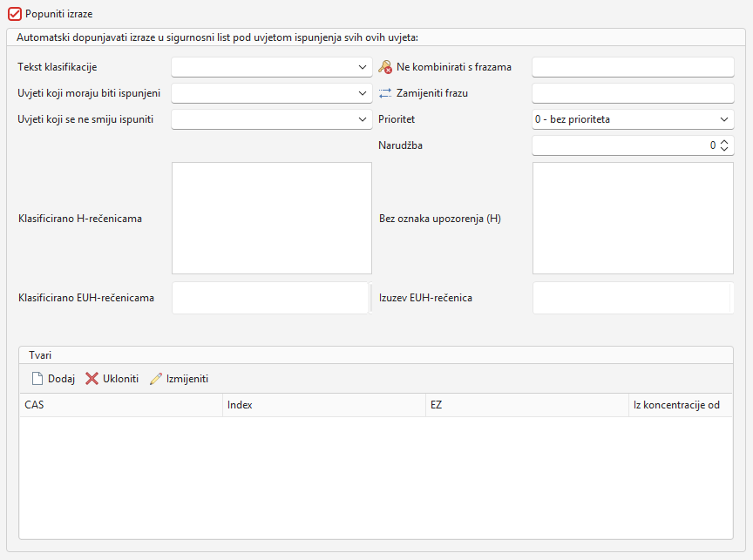This screenshot has height=560, width=753.
Task: Click the Dodaj button label
Action: 62,379
